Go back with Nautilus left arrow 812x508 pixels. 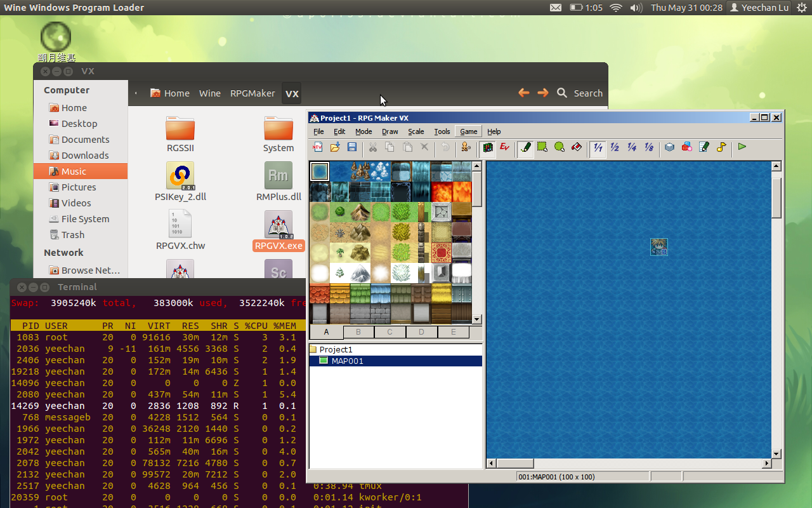[523, 93]
